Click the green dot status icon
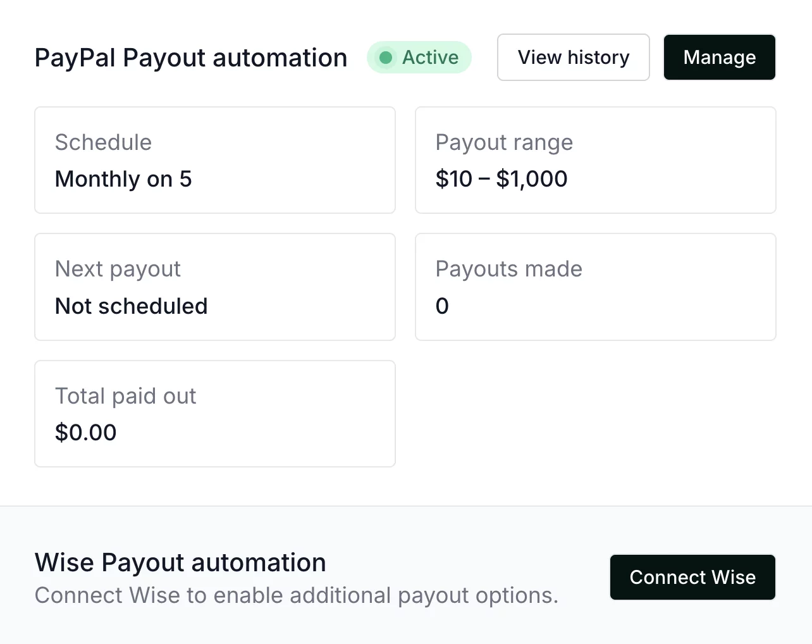812x644 pixels. (x=386, y=58)
